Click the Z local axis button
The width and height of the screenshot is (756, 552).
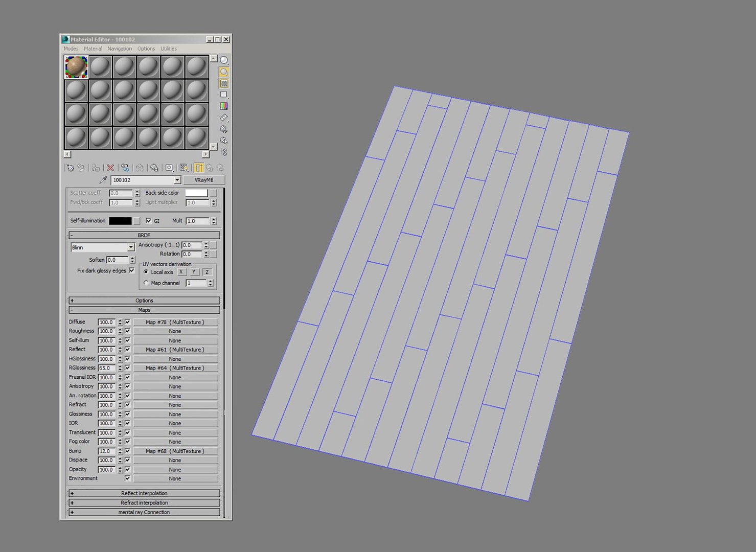(x=207, y=272)
